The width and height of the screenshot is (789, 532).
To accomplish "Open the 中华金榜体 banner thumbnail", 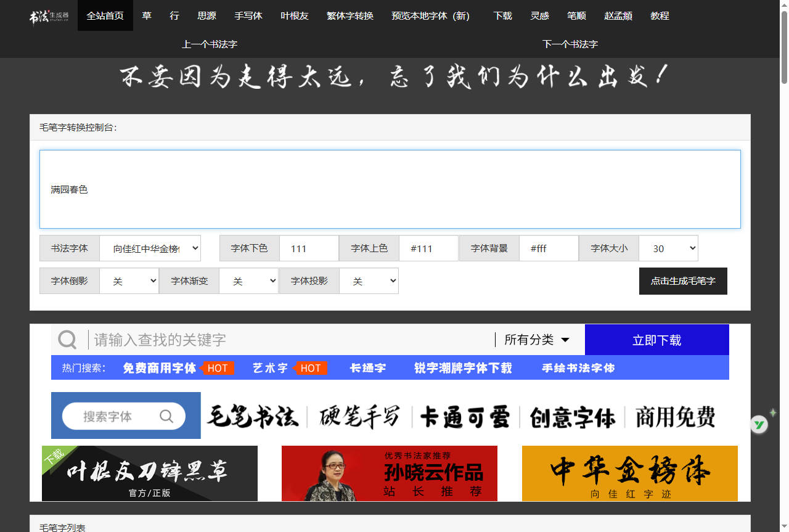I will point(629,473).
